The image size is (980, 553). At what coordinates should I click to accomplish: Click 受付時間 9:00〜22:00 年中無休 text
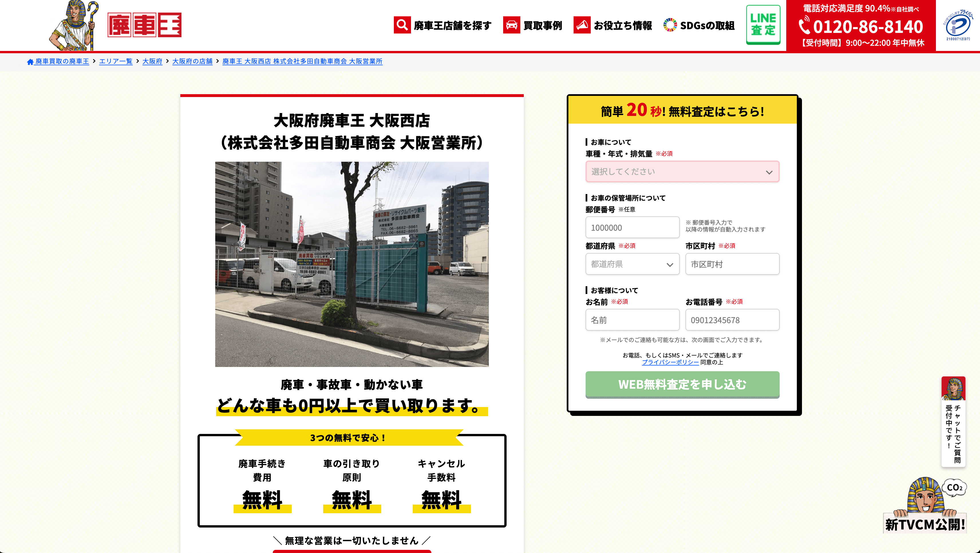(861, 43)
